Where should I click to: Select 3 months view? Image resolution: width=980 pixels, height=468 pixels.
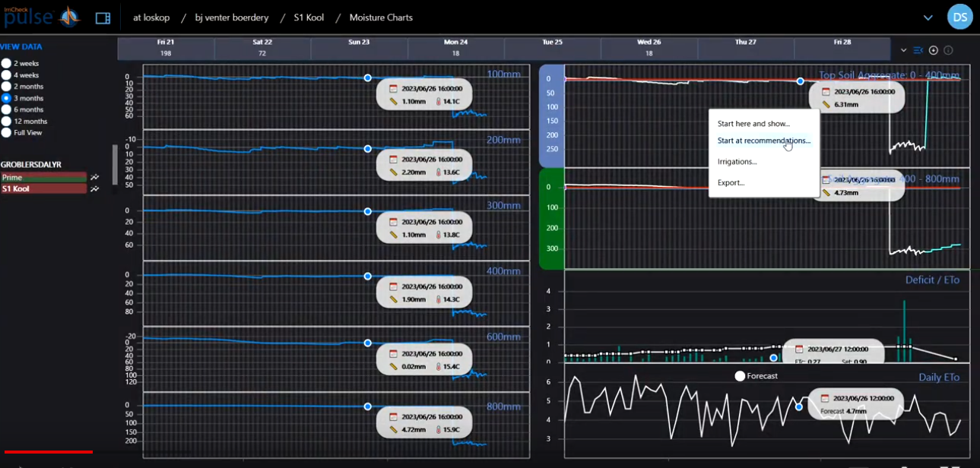6,98
